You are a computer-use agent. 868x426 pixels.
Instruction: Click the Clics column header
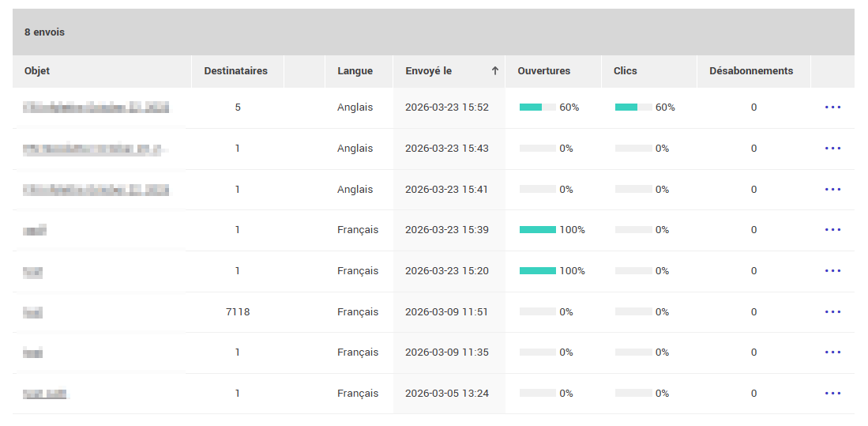[625, 71]
